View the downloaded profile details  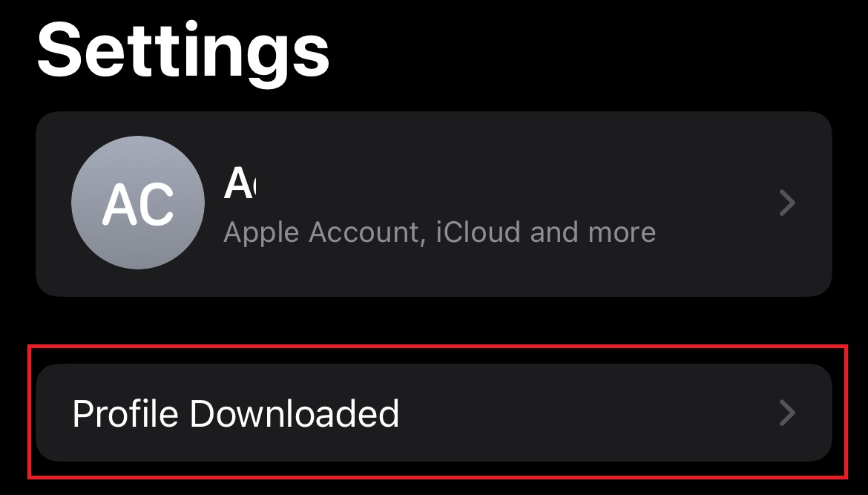[x=433, y=413]
